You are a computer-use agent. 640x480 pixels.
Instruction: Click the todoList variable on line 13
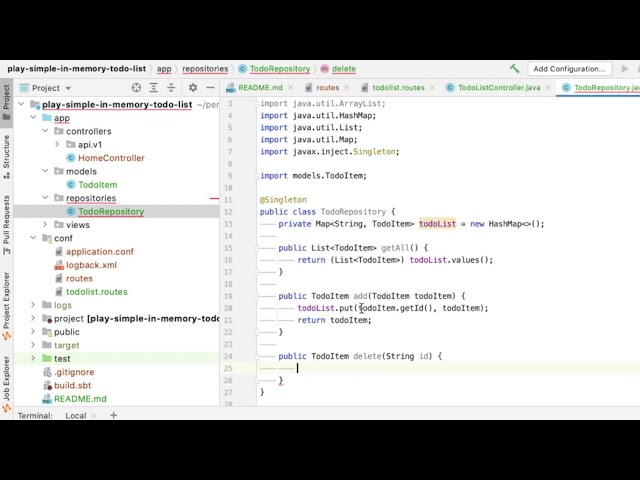pyautogui.click(x=437, y=224)
